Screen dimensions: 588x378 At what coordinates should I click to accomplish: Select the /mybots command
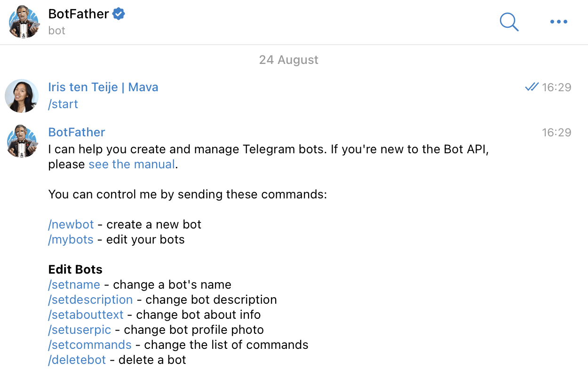tap(71, 239)
